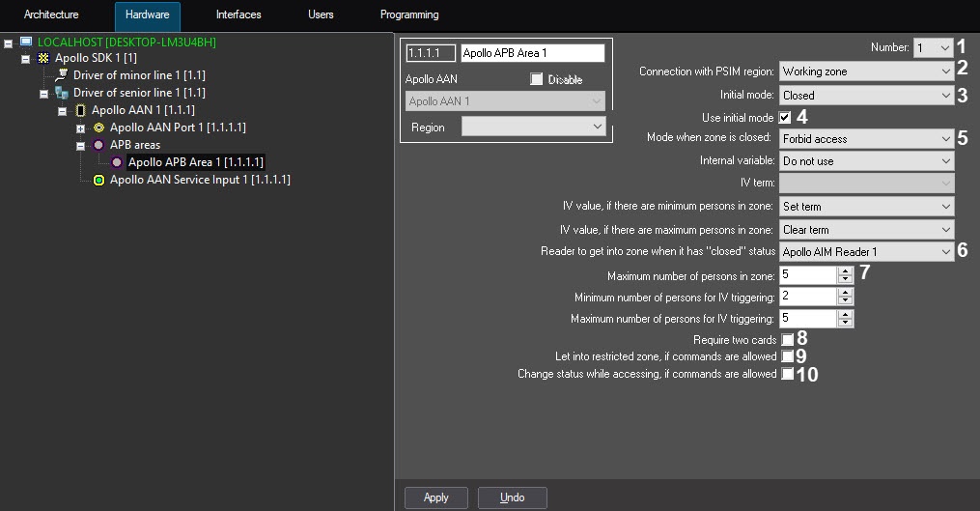Decrease Minimum persons for IV triggering
Screen dimensions: 980x511
845,300
